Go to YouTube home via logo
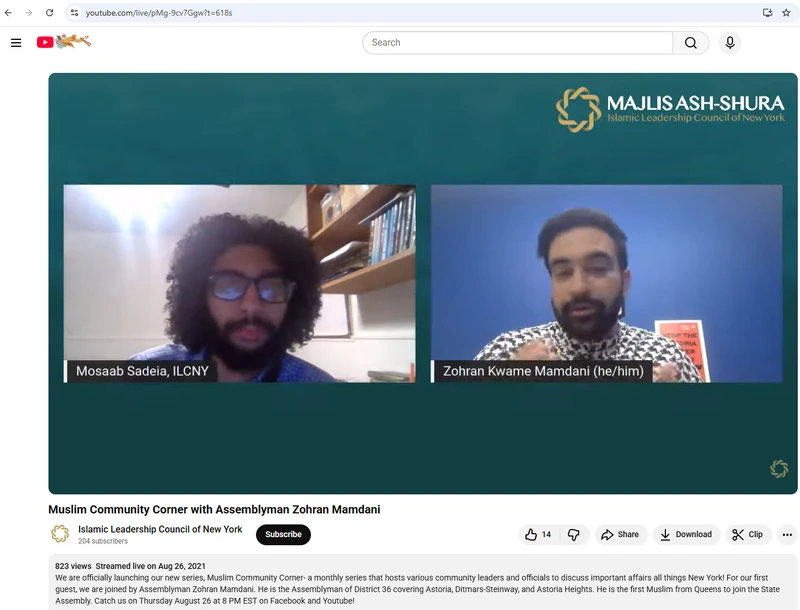Screen dimensions: 800x610 click(x=64, y=42)
